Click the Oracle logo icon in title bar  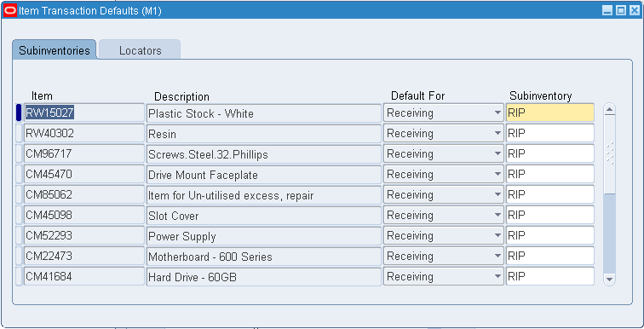[10, 11]
